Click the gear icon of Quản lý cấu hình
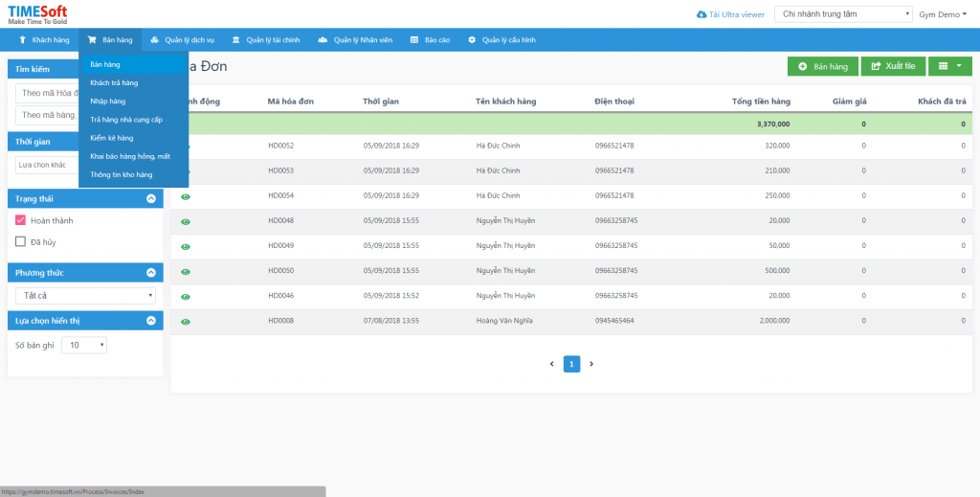Image resolution: width=980 pixels, height=497 pixels. (x=472, y=40)
